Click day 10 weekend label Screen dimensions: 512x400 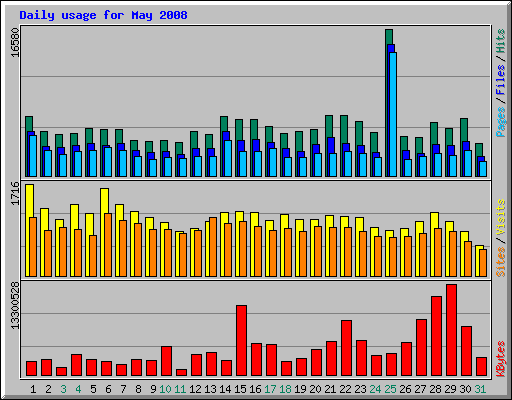coord(165,389)
